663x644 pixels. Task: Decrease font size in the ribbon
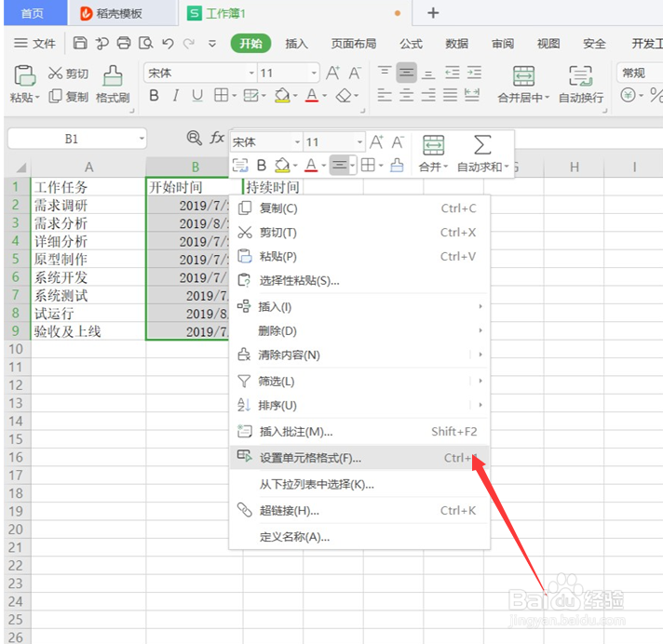[x=355, y=74]
